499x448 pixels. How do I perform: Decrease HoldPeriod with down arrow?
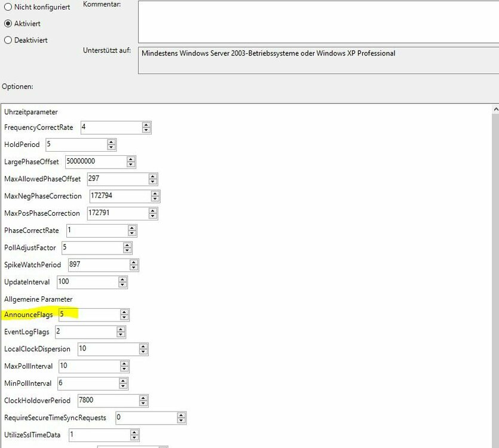(111, 148)
